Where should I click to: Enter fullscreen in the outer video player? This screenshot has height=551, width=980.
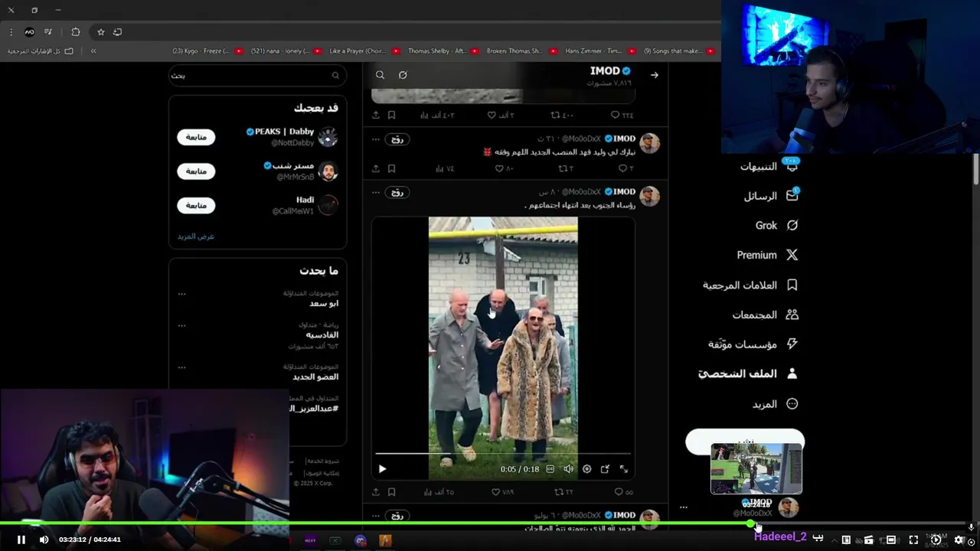click(x=913, y=540)
